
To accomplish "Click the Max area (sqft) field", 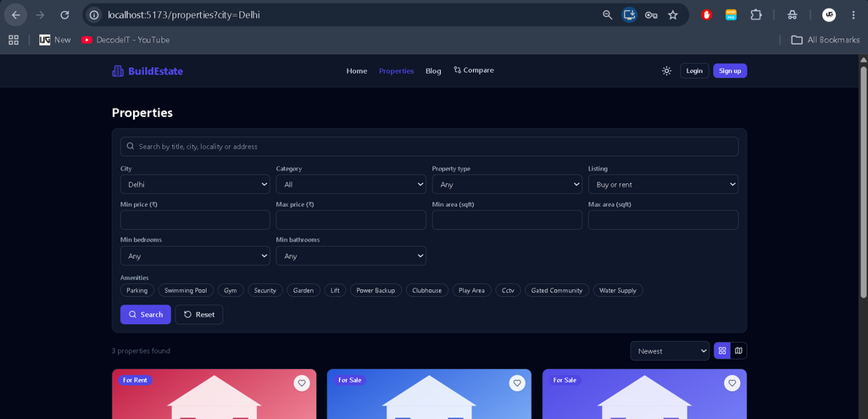I will [663, 220].
